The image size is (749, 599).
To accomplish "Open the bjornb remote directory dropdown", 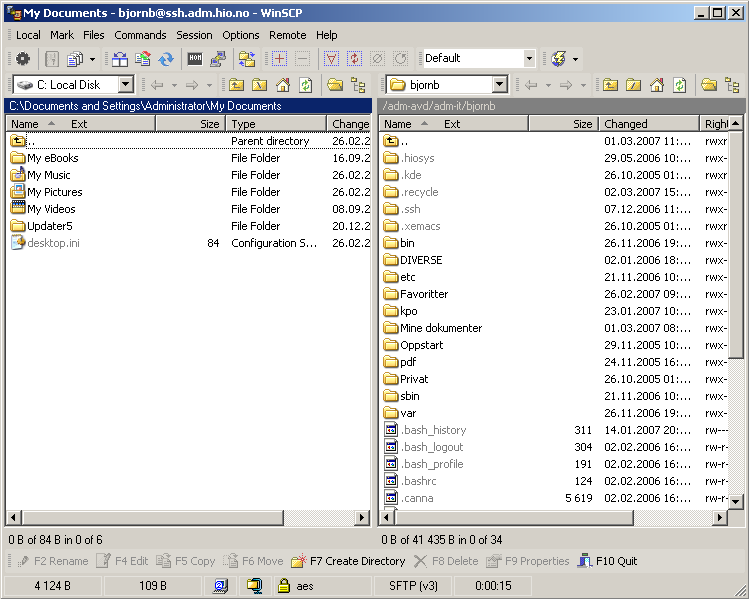I will (500, 85).
